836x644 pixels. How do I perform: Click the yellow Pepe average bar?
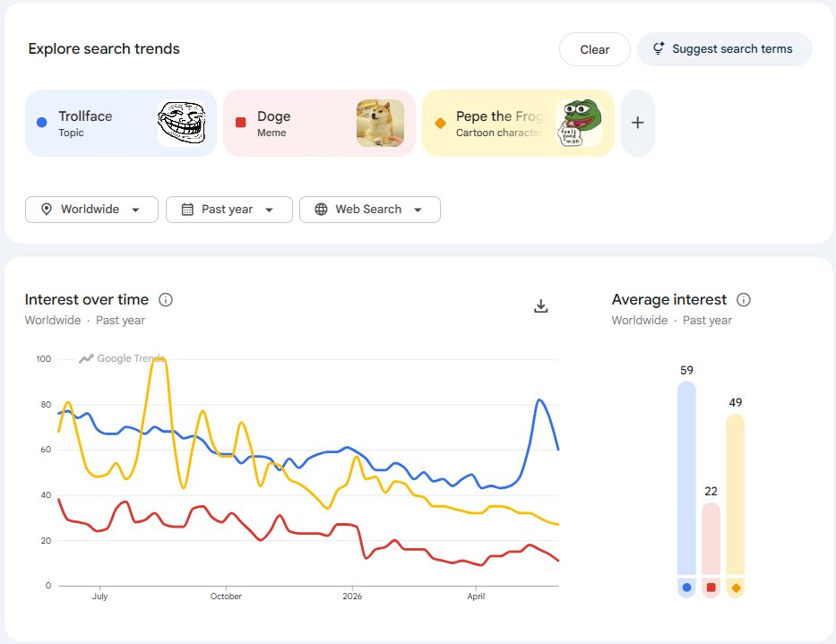(736, 494)
